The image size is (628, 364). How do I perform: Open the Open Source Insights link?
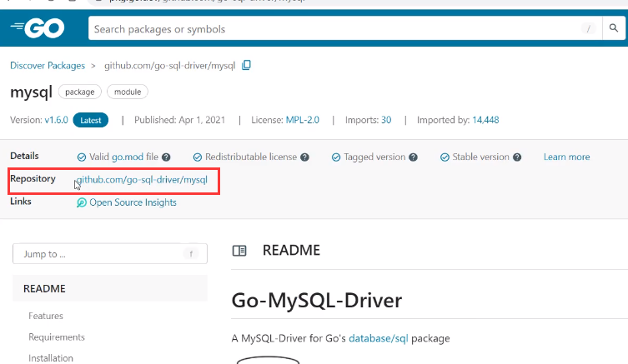[x=133, y=202]
